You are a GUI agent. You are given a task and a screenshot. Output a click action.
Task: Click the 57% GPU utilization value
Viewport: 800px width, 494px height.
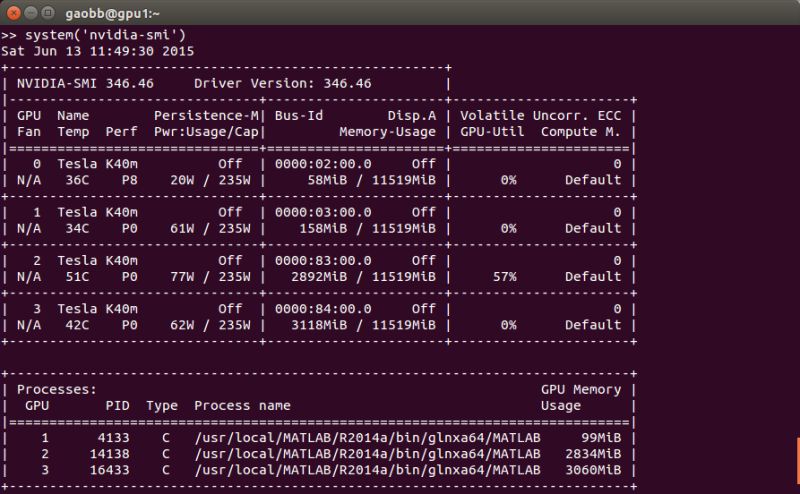coord(505,277)
